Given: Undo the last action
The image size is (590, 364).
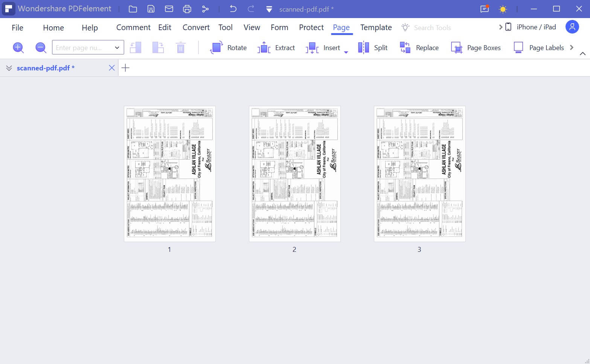Looking at the screenshot, I should click(233, 9).
